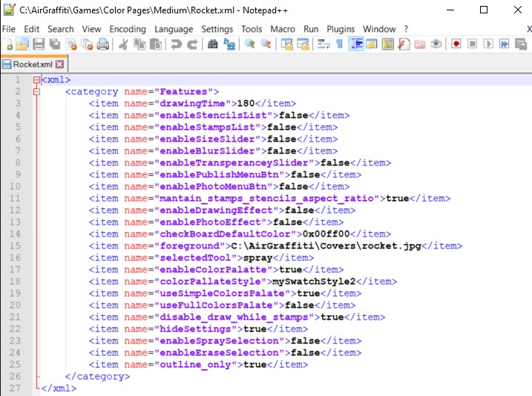
Task: Collapse the category Features fold marker
Action: click(x=36, y=91)
